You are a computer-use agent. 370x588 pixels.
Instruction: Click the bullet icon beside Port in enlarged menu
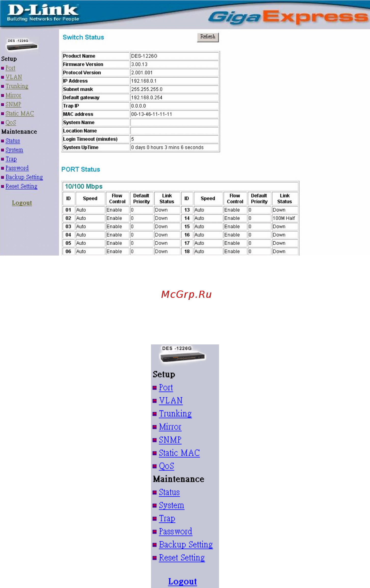coord(155,388)
